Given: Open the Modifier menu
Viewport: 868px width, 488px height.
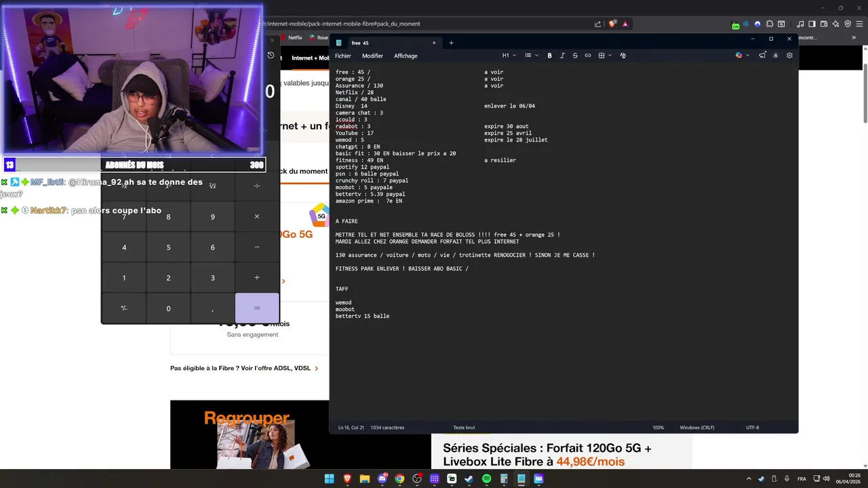Looking at the screenshot, I should point(372,56).
